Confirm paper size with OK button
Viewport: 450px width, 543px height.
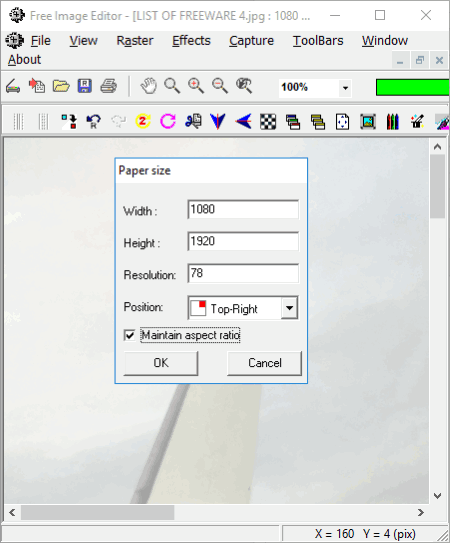pos(161,363)
